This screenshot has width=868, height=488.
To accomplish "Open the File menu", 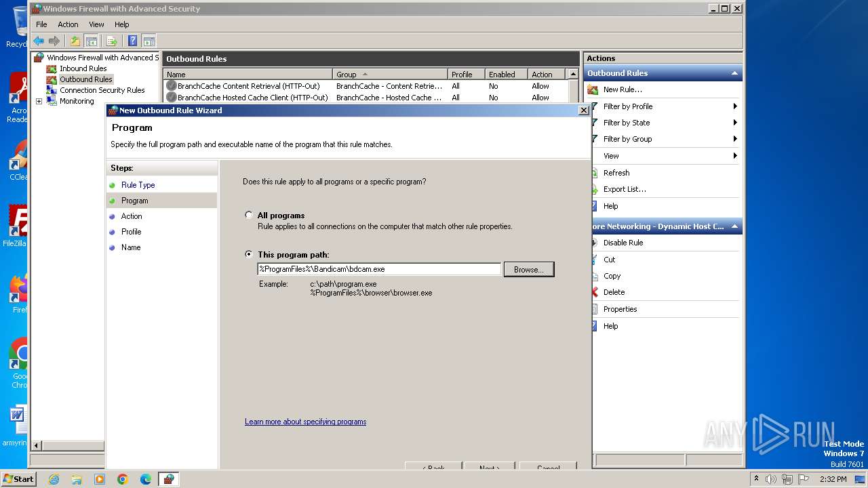I will pos(41,24).
